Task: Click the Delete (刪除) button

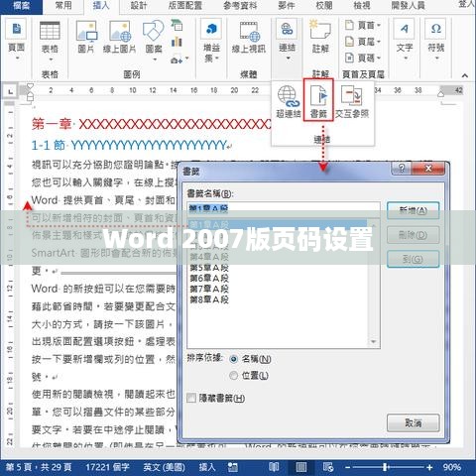Action: pyautogui.click(x=413, y=235)
